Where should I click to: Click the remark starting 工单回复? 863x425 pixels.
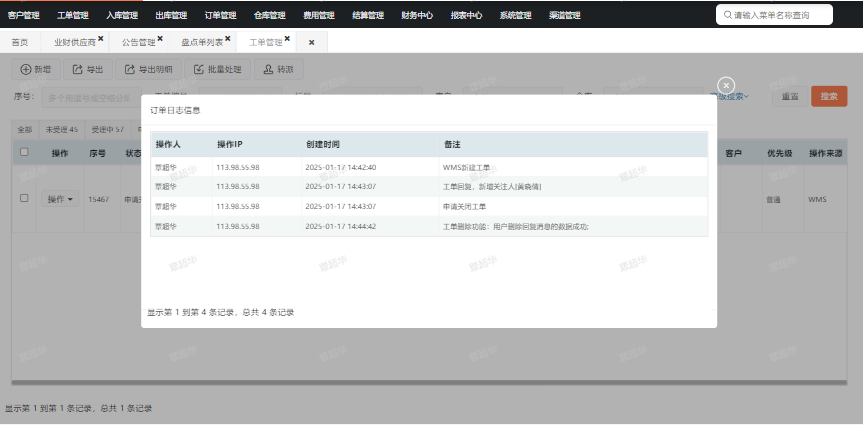click(x=492, y=187)
